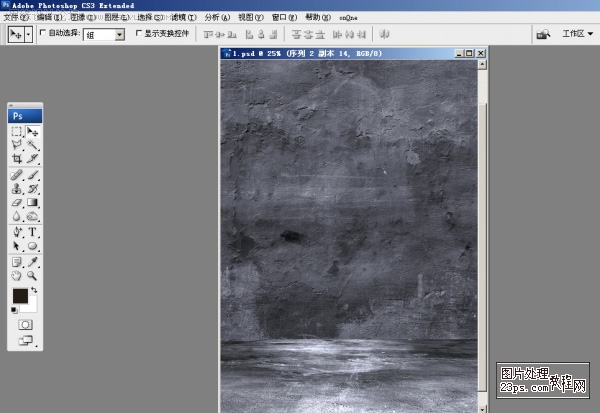Click Align horizontal centers icon
The width and height of the screenshot is (600, 413).
tap(261, 34)
